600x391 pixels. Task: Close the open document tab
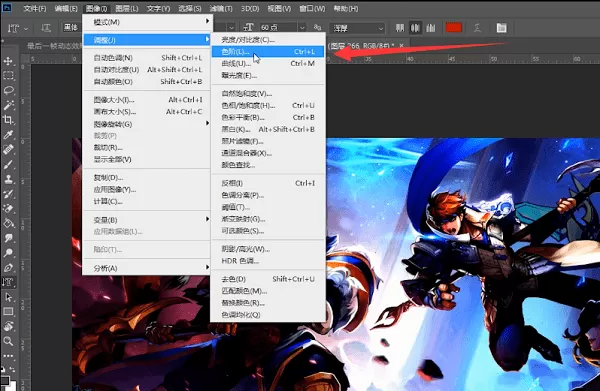pos(401,46)
